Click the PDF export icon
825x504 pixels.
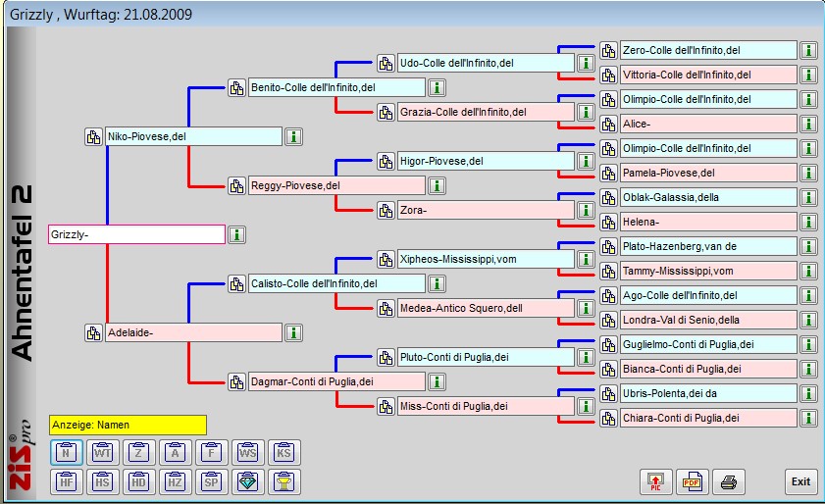691,481
